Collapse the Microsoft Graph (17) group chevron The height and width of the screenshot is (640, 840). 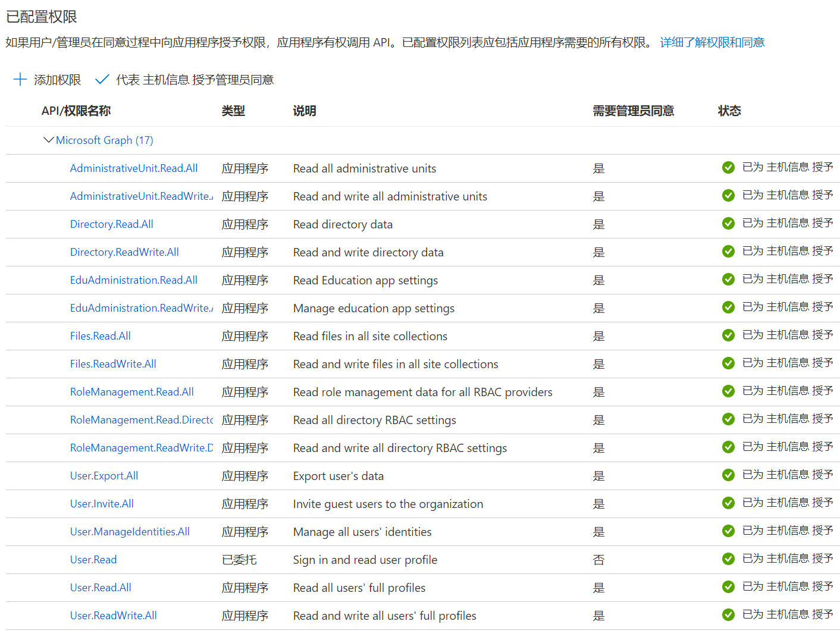point(49,140)
